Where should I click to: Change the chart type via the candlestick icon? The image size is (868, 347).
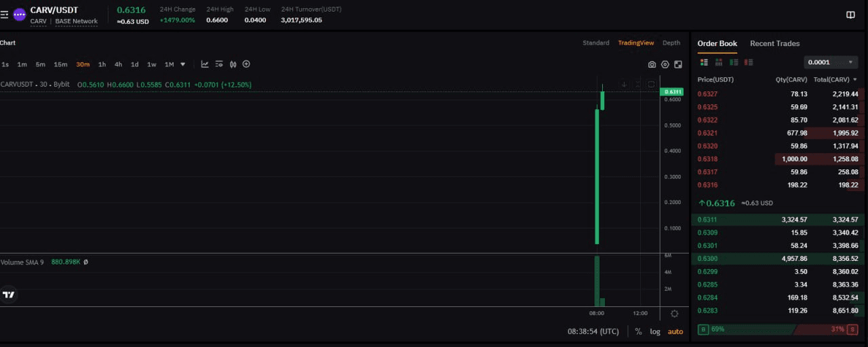tap(233, 64)
